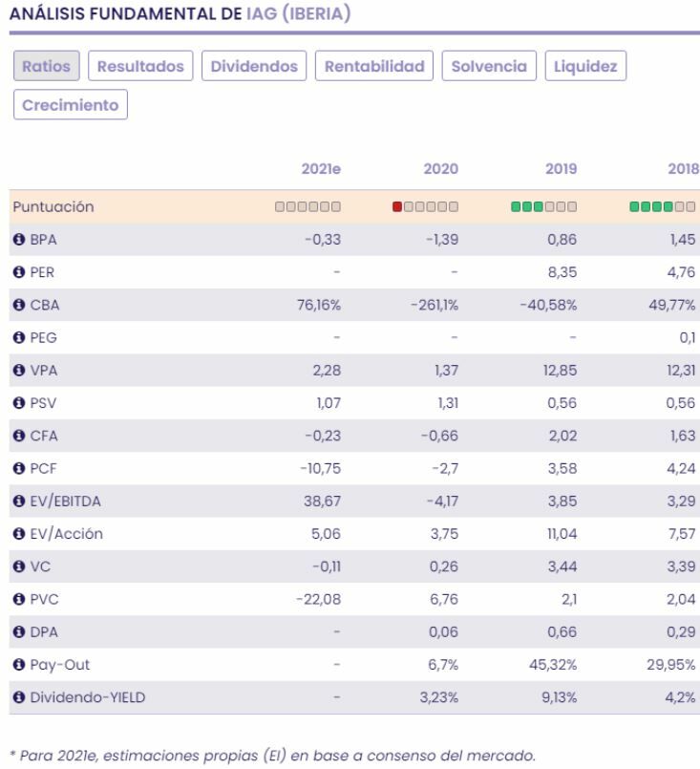Open the Crecimiento tab
The image size is (700, 769).
click(x=71, y=104)
